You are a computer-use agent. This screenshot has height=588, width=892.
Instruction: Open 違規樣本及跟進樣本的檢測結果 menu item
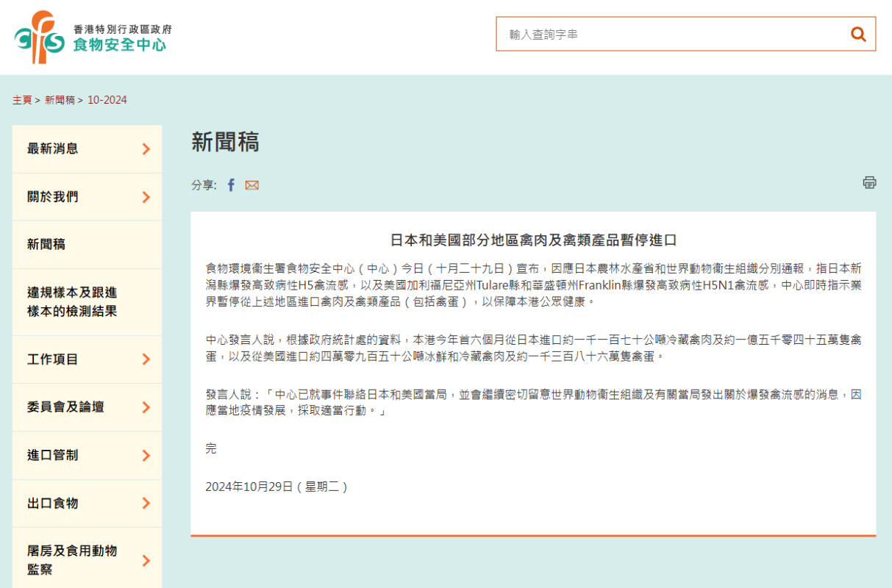click(72, 302)
